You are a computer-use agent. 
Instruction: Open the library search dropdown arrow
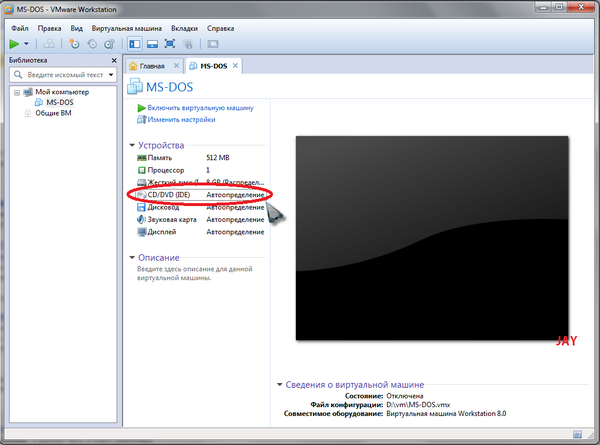111,75
